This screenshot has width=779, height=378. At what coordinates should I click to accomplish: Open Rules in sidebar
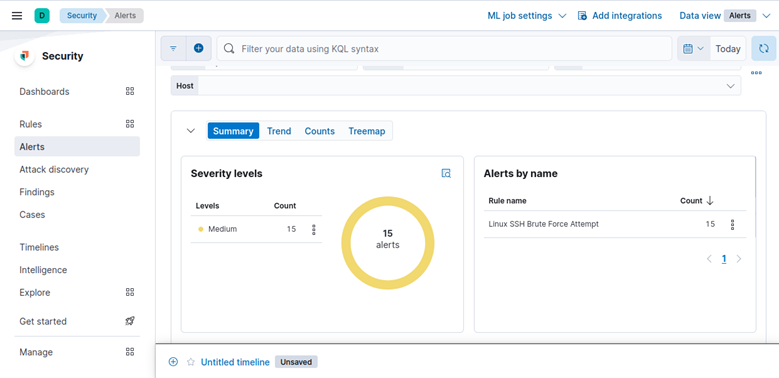point(31,124)
